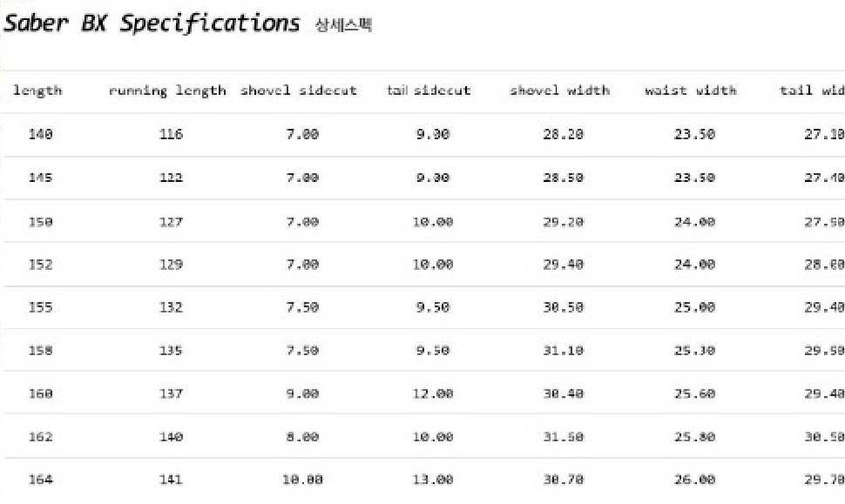Select the length 140 row cell

[x=40, y=134]
